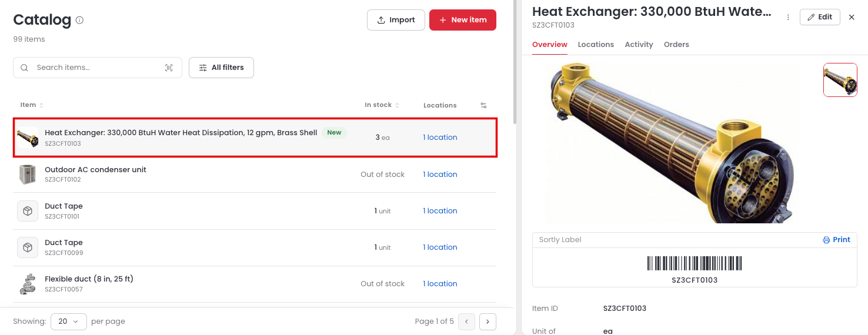Open 1 location link for Duct Tape SZ3CFT0099
The height and width of the screenshot is (335, 868).
(440, 247)
